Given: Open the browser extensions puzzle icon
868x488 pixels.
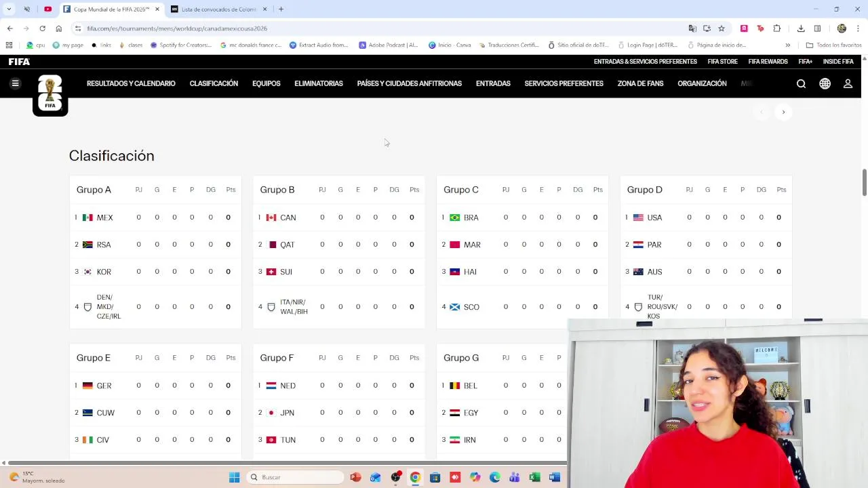Looking at the screenshot, I should (776, 28).
